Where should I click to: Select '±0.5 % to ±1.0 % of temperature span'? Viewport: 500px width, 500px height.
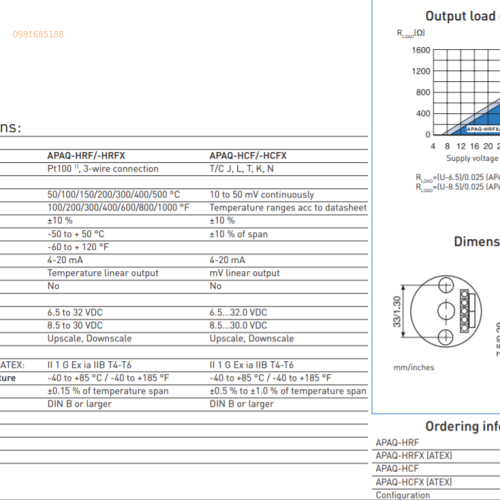tap(288, 391)
